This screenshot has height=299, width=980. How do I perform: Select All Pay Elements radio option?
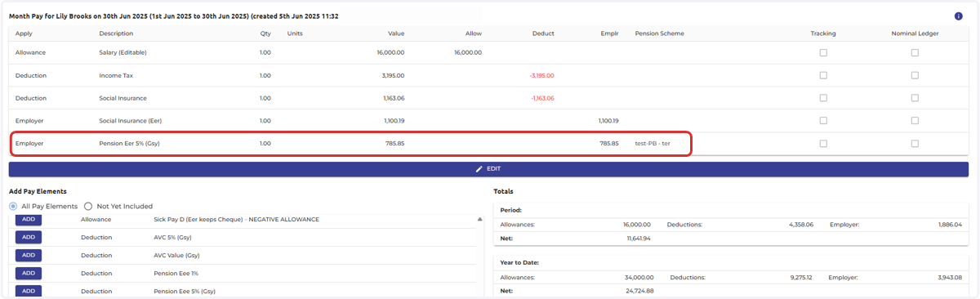tap(13, 206)
